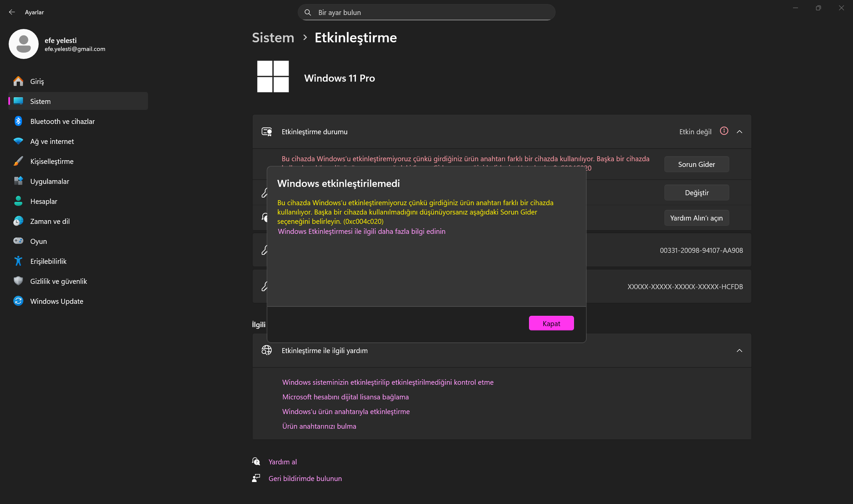
Task: Click the feedback person icon
Action: click(x=256, y=478)
